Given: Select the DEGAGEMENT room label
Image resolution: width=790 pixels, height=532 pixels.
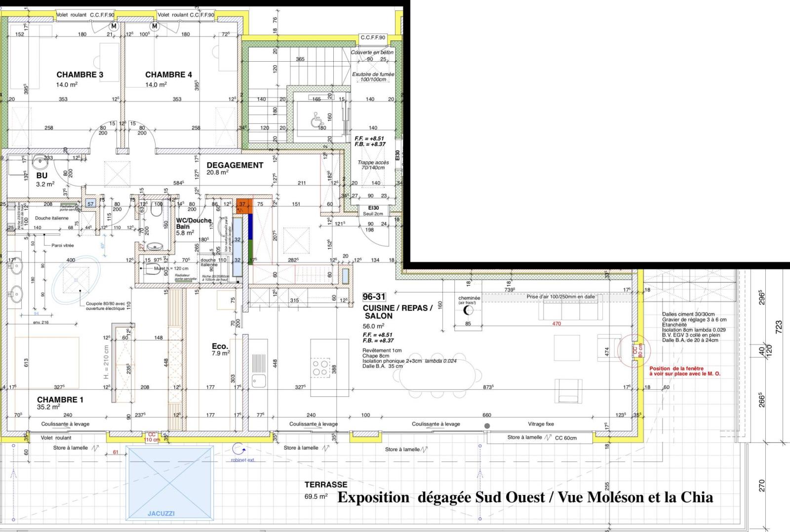Looking at the screenshot, I should click(x=235, y=165).
